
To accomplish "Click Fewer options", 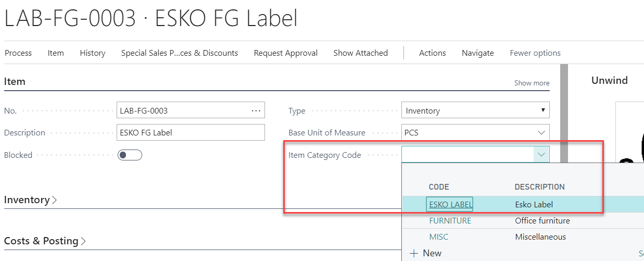I will pyautogui.click(x=535, y=53).
